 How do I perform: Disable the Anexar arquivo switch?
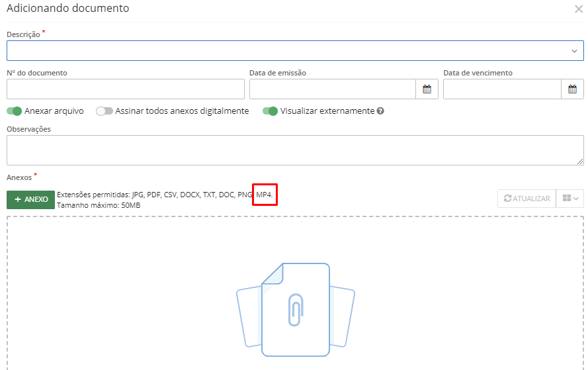15,111
